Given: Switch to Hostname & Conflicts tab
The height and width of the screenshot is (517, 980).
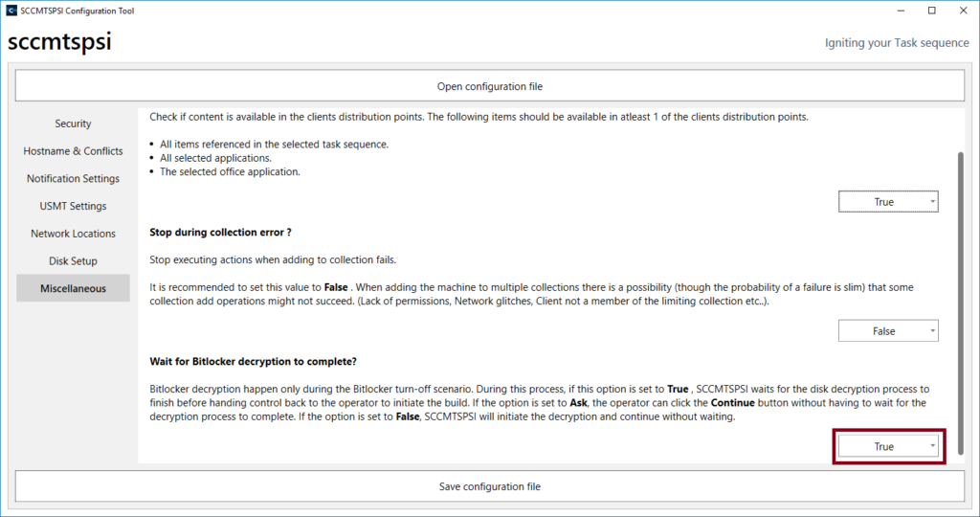Looking at the screenshot, I should pos(73,151).
